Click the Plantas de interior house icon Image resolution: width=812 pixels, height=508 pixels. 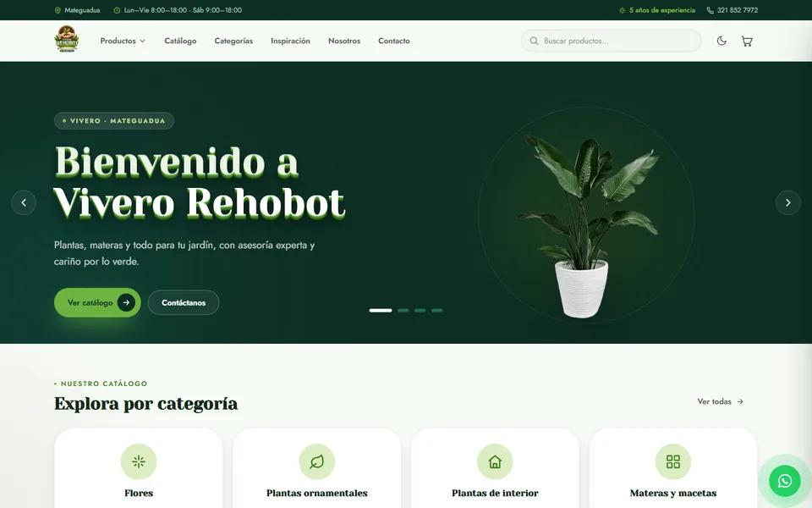[x=495, y=461]
